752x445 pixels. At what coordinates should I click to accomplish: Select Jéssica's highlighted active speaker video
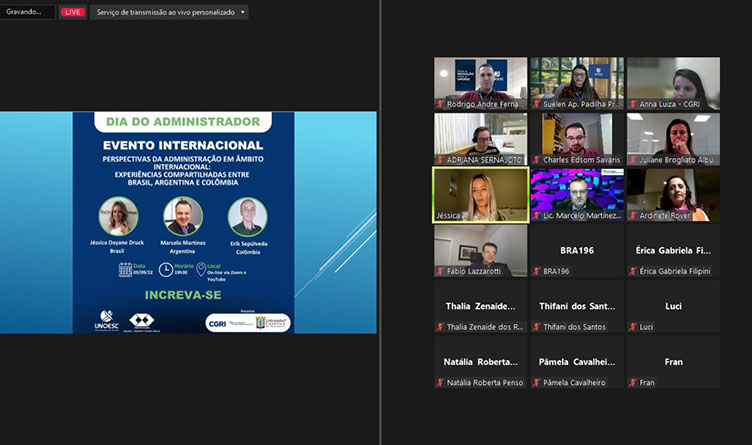(x=480, y=194)
